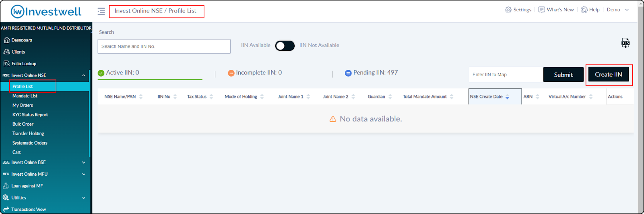Toggle IIN Available / Not Available switch
Image resolution: width=644 pixels, height=214 pixels.
point(285,46)
